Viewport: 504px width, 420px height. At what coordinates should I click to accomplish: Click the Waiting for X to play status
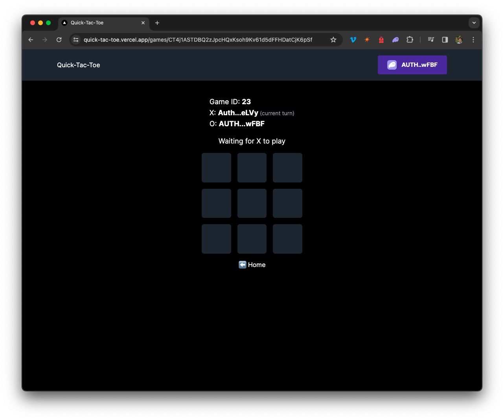coord(252,141)
